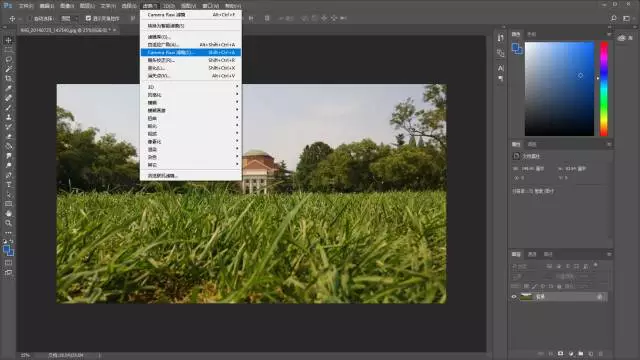The width and height of the screenshot is (640, 360).
Task: Select the Background layer thumbnail
Action: click(x=527, y=297)
